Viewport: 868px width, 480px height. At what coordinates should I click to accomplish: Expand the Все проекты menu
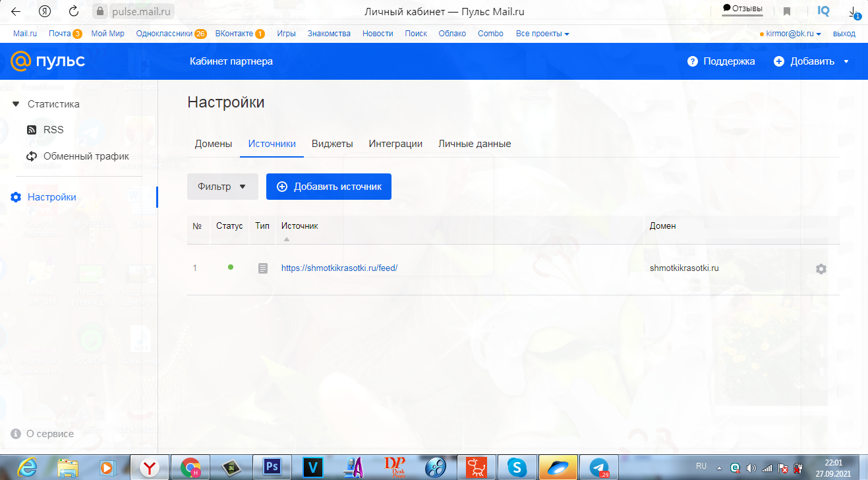542,34
